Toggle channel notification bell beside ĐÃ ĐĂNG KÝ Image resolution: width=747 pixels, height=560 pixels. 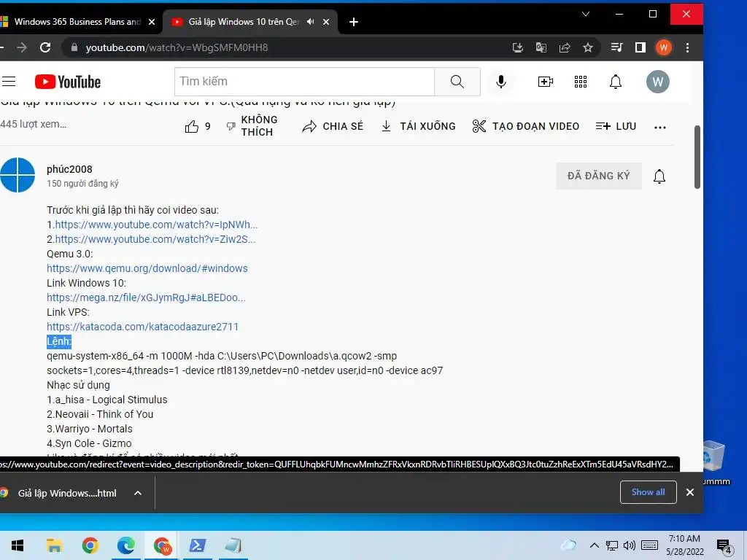coord(659,176)
